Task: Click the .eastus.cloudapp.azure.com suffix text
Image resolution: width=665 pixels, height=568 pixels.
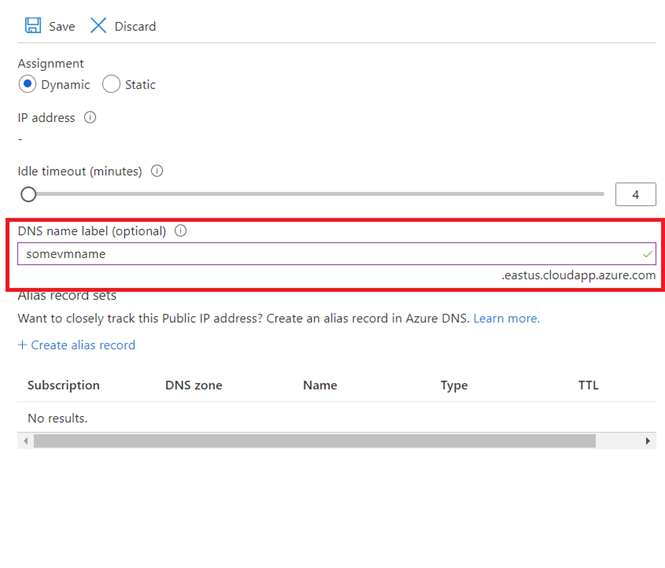Action: tap(578, 275)
